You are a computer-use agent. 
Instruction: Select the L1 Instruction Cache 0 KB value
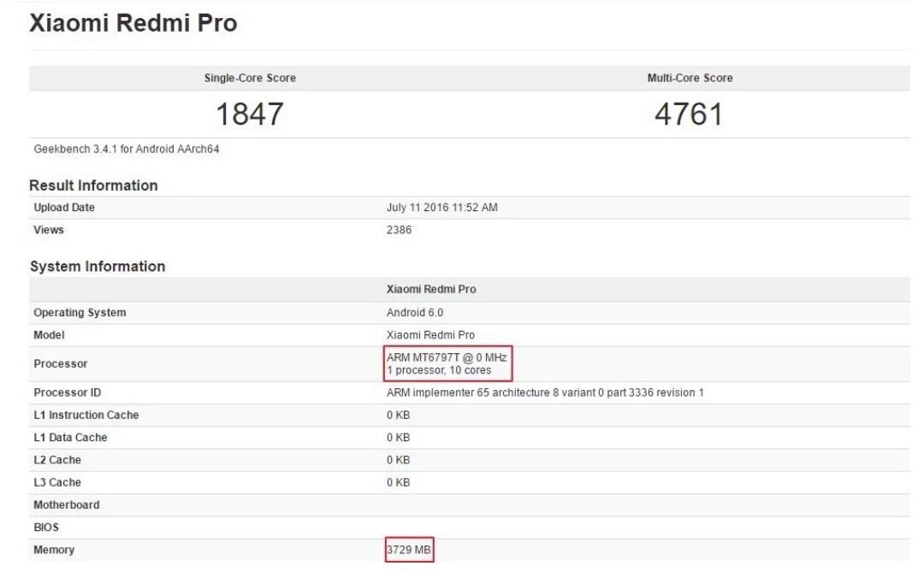[399, 415]
